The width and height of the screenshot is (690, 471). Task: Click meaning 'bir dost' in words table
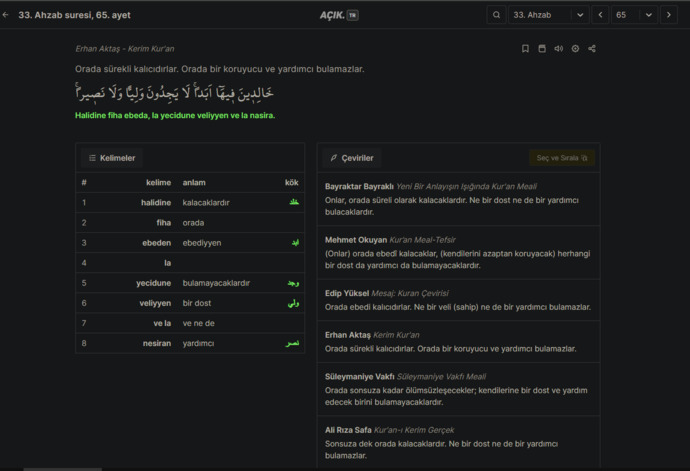[197, 303]
